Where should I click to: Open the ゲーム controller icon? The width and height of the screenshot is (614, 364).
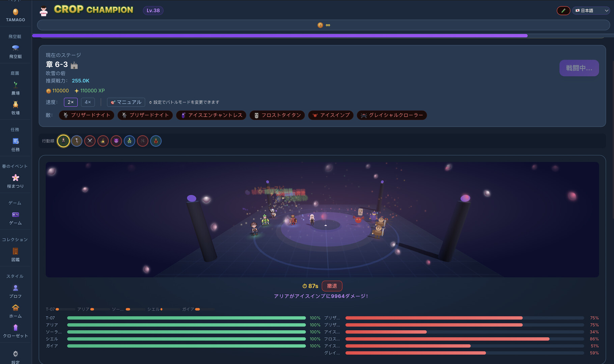click(x=16, y=215)
